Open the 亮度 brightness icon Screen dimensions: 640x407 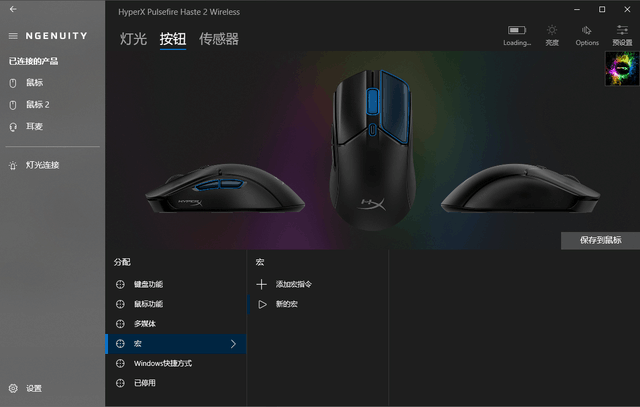pyautogui.click(x=552, y=30)
